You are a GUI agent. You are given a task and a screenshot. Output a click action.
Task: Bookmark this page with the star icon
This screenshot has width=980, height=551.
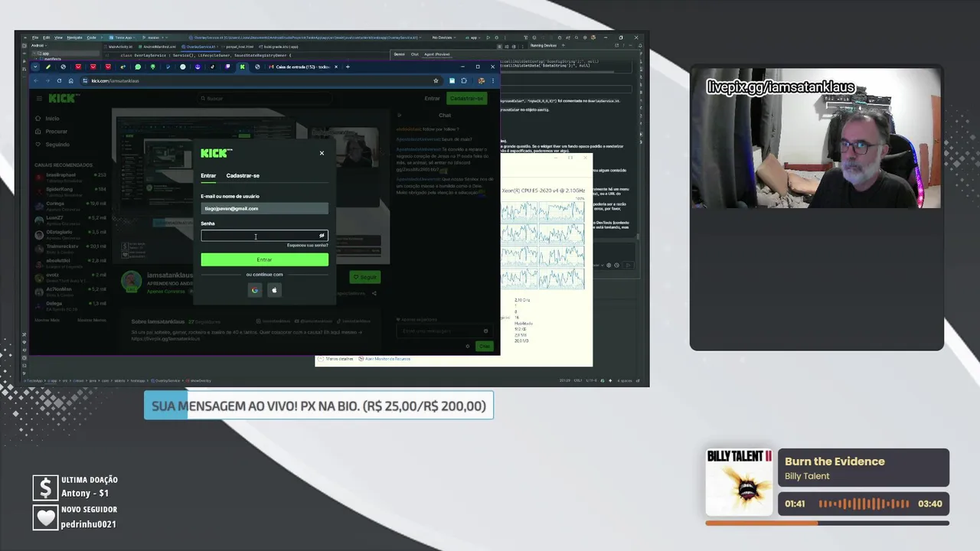(436, 80)
